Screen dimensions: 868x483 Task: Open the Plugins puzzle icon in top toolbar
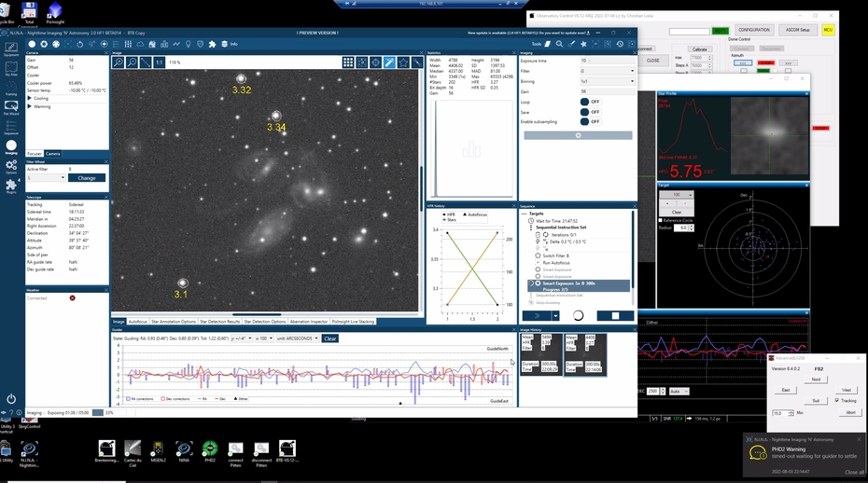click(x=212, y=44)
